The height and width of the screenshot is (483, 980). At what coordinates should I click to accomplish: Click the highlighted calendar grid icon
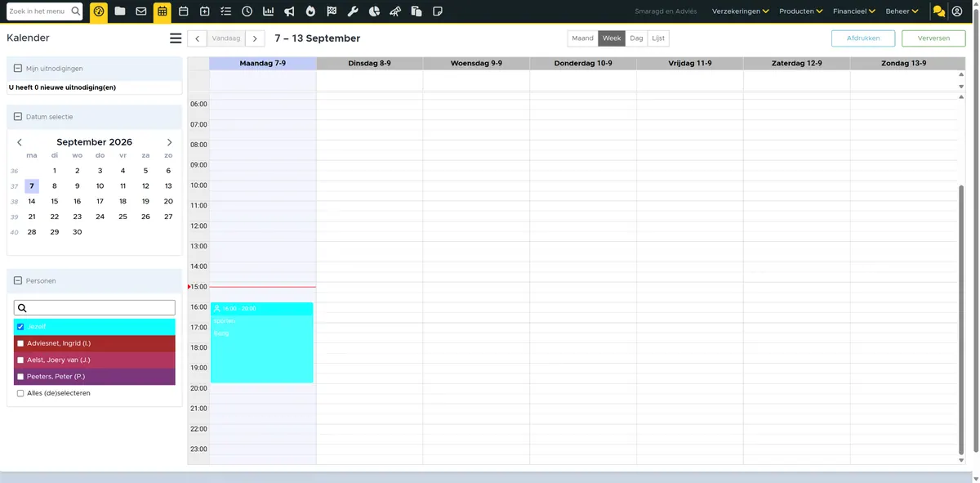coord(163,11)
